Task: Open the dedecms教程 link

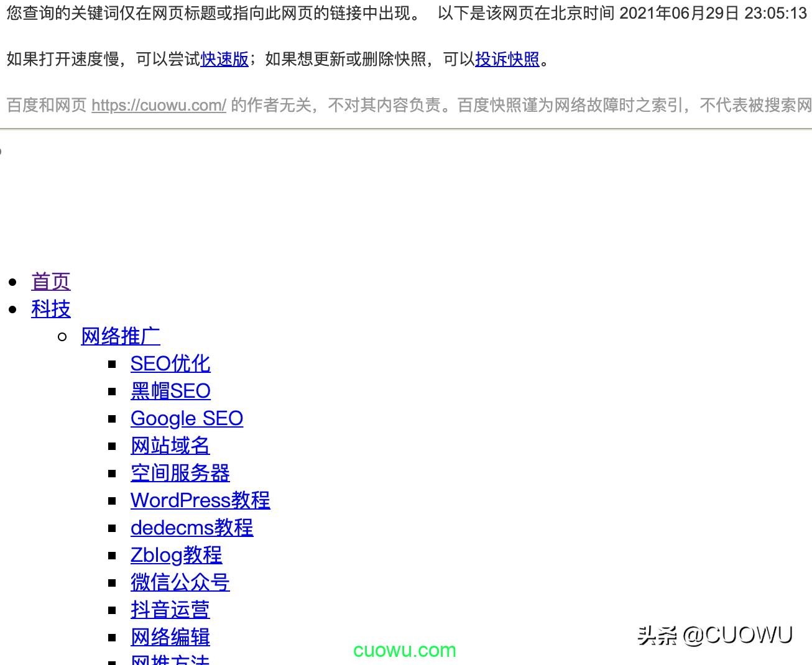Action: 191,528
